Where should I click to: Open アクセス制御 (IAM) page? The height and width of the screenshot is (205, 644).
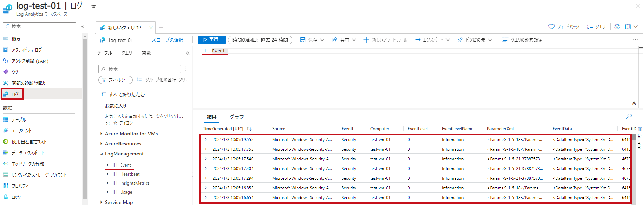(30, 61)
